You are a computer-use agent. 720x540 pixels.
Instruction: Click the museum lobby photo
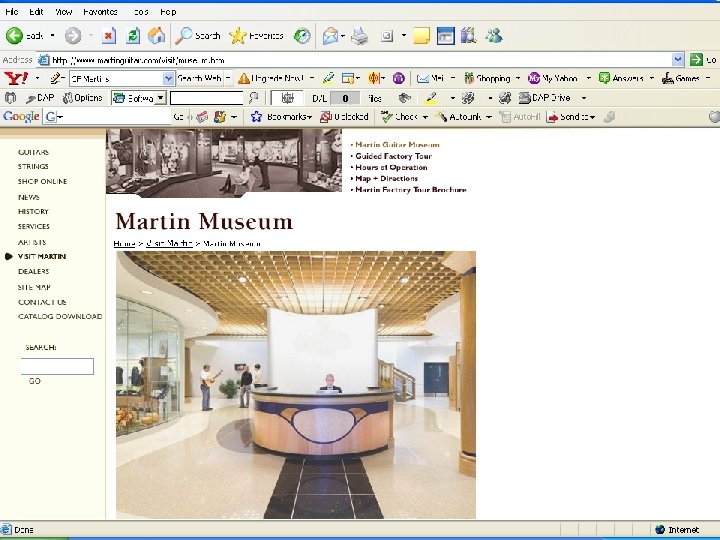(296, 385)
